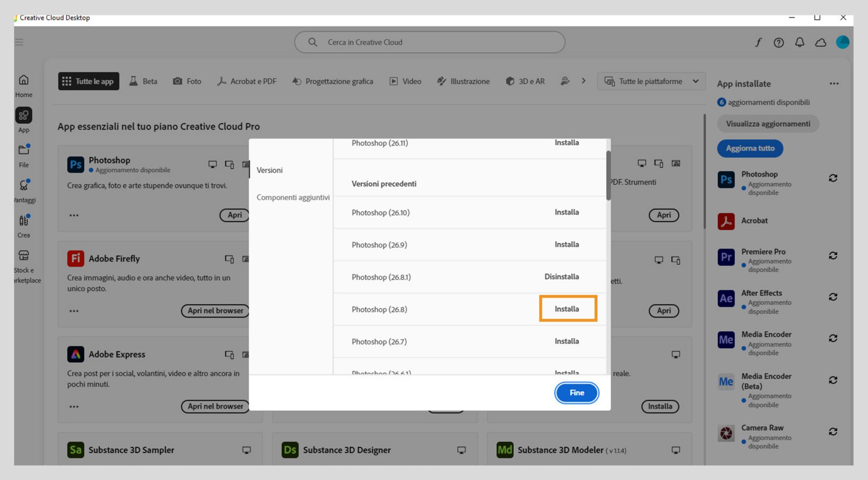Open the App installate more options menu
Viewport: 868px width, 480px height.
tap(834, 84)
